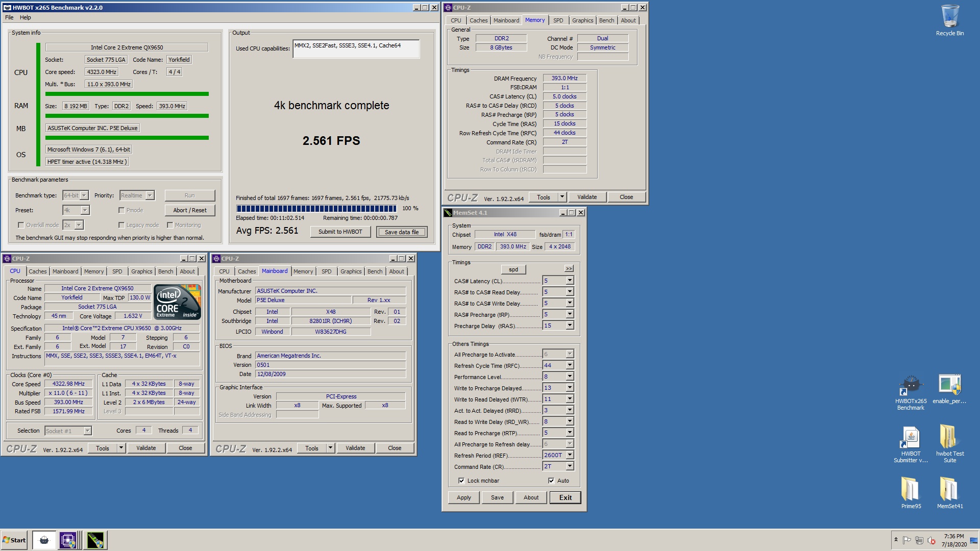980x551 pixels.
Task: Click the >> expand button in MemSet Timings
Action: 569,269
